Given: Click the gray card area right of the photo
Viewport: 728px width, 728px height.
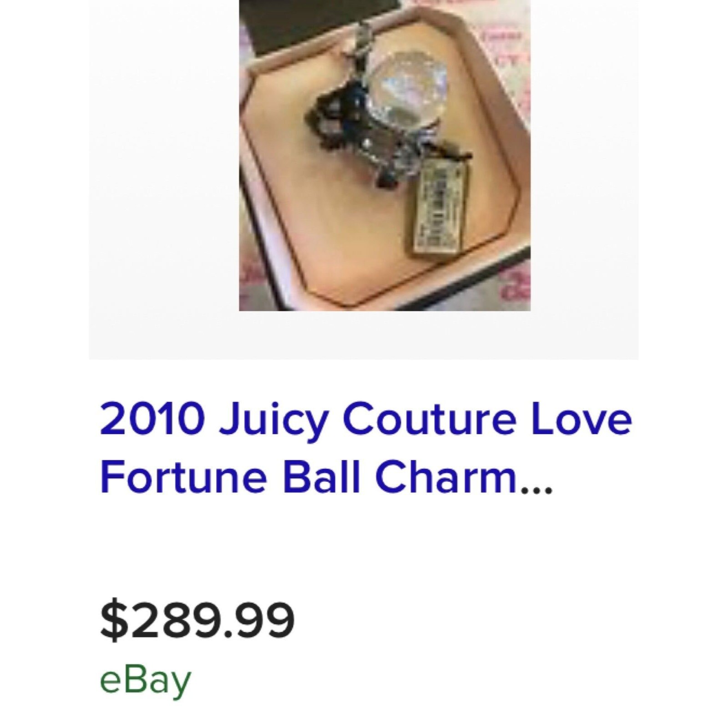Looking at the screenshot, I should (584, 180).
